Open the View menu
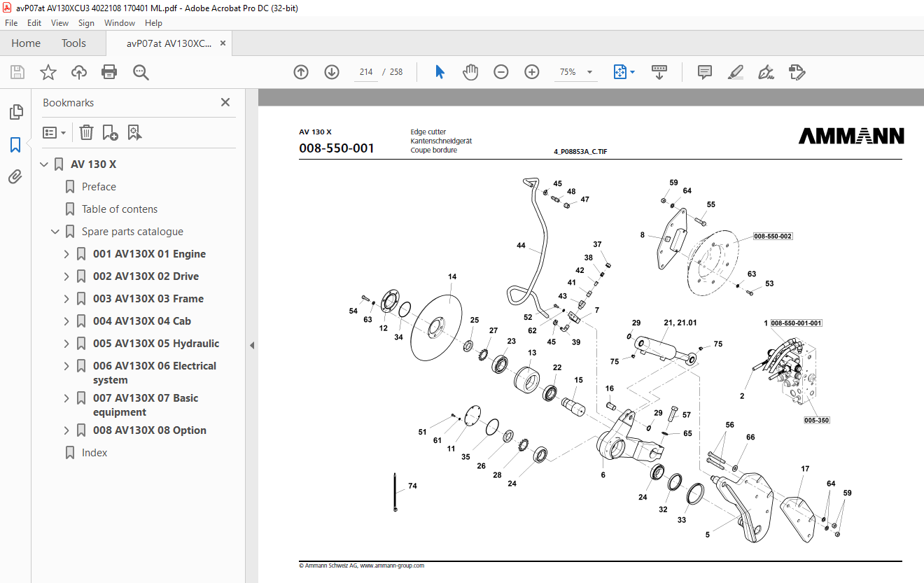This screenshot has height=583, width=924. [x=59, y=23]
